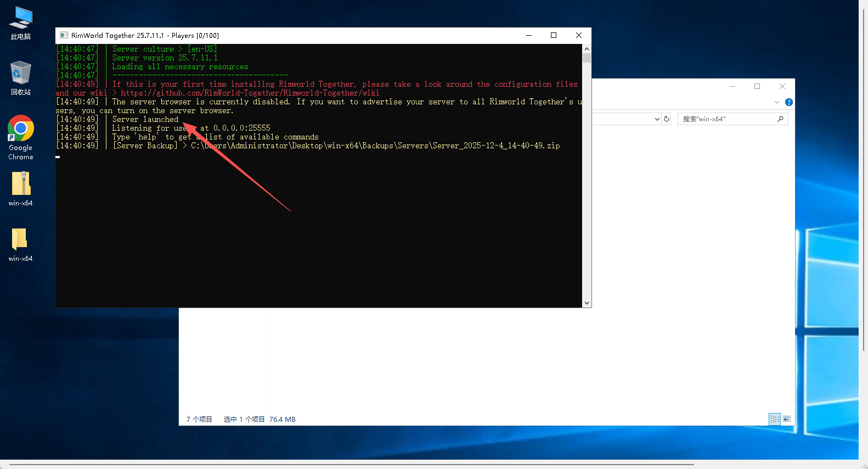Close the File Explorer window
This screenshot has width=868, height=469.
(782, 86)
